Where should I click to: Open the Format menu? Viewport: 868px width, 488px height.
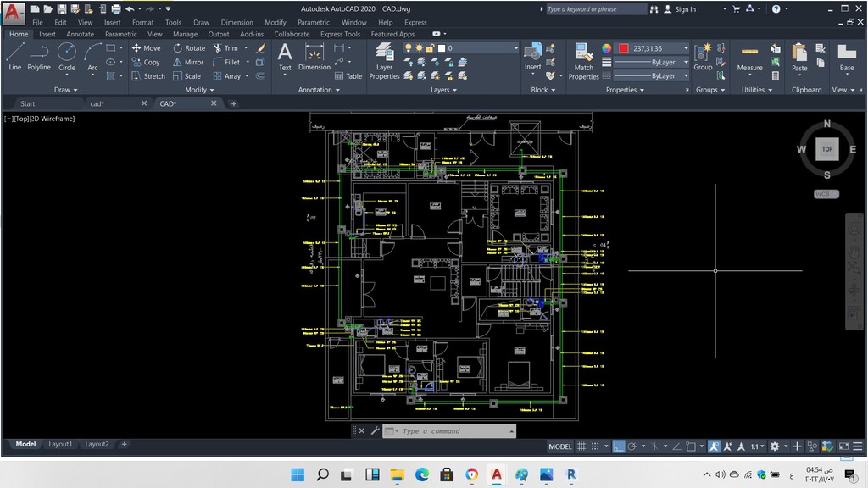tap(142, 22)
